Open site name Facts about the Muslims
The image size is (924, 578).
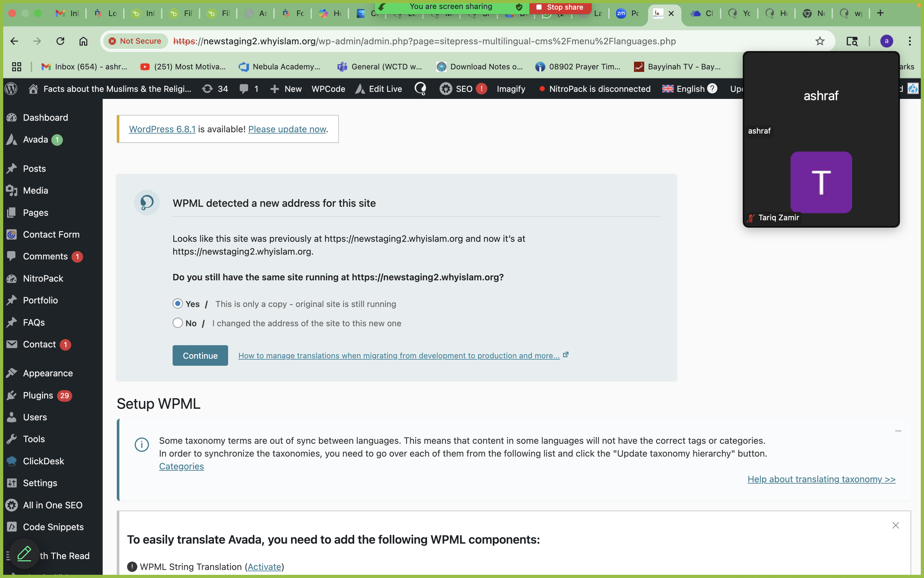110,89
